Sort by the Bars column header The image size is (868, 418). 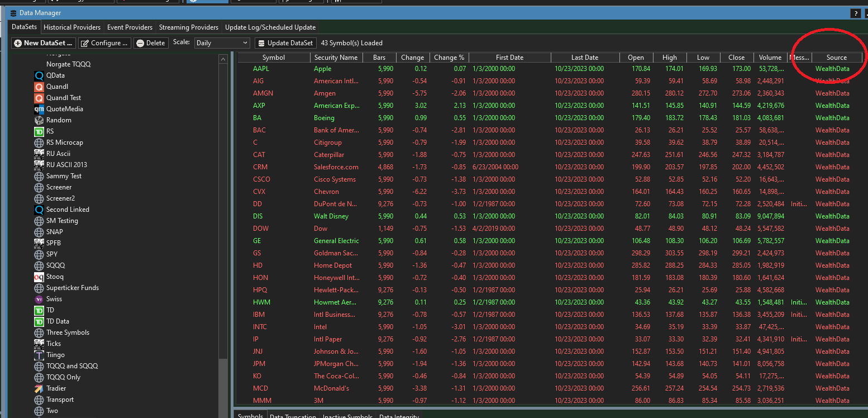tap(379, 58)
